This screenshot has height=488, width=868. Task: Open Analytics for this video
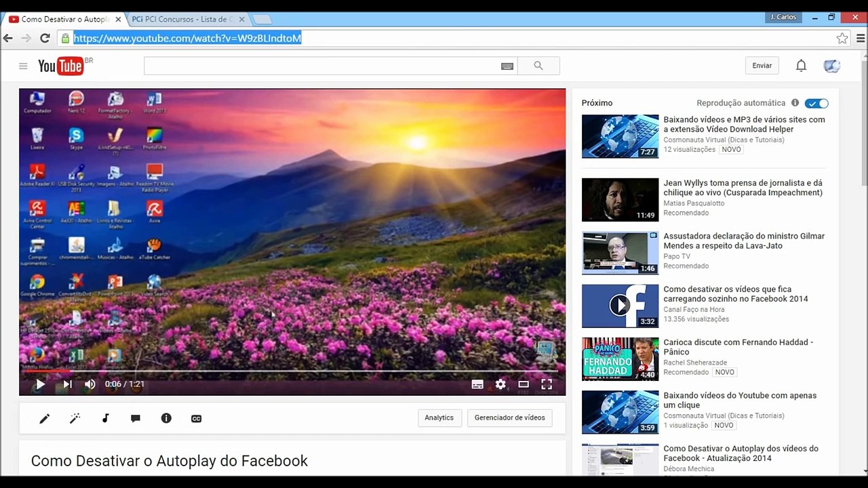439,418
